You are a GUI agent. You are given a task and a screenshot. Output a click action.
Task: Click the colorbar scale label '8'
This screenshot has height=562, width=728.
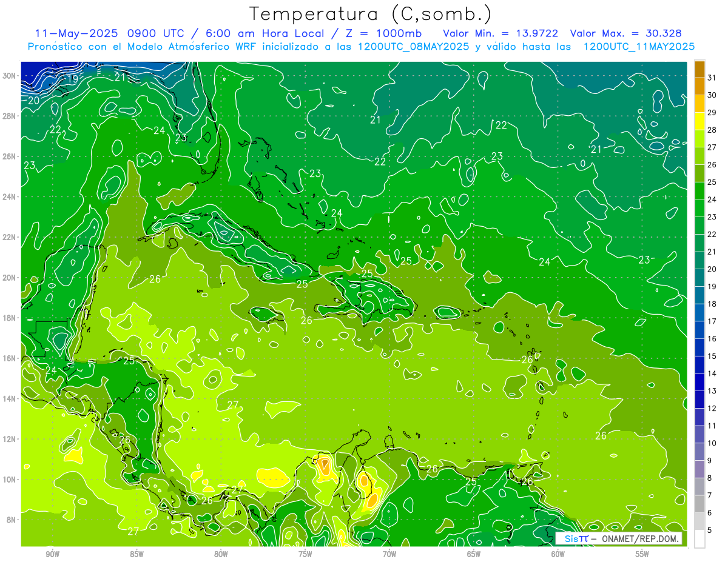(x=710, y=478)
